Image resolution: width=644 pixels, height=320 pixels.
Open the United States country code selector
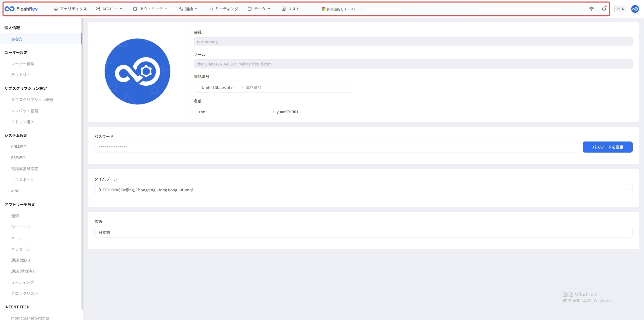219,87
